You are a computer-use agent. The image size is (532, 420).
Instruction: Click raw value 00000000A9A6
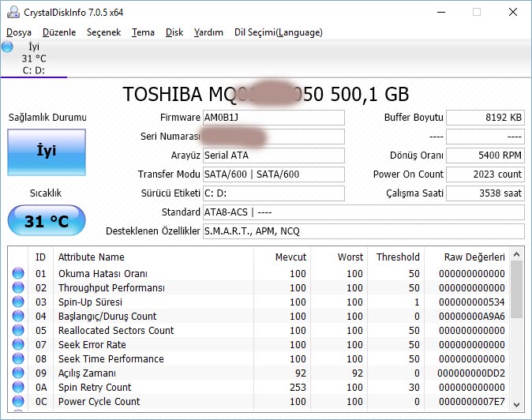coord(471,317)
